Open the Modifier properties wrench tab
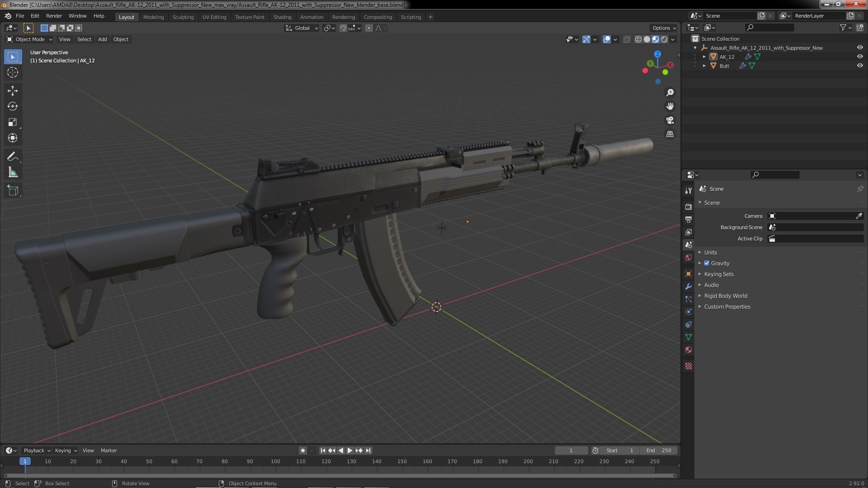 pyautogui.click(x=689, y=286)
